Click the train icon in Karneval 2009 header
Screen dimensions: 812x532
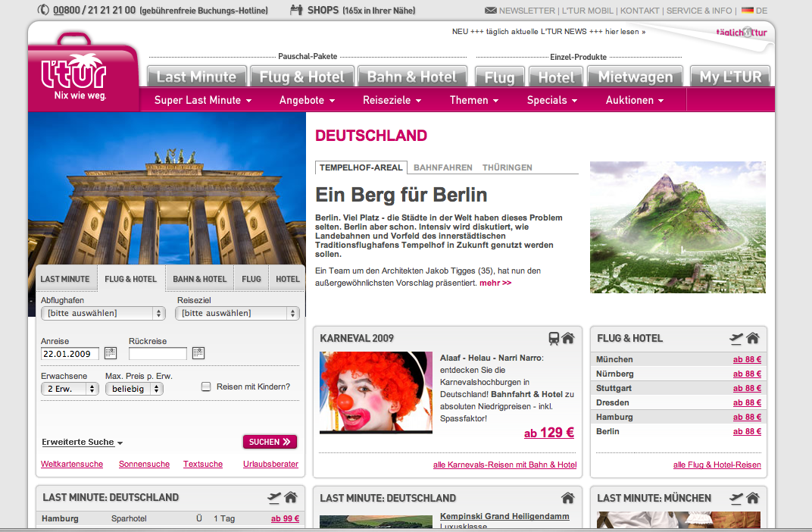(554, 339)
